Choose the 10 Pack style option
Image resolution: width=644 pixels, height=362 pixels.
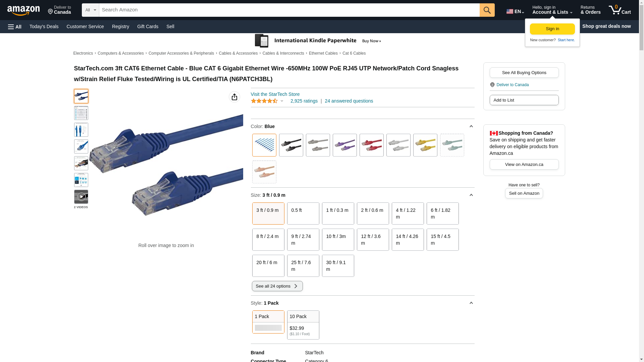click(x=303, y=324)
